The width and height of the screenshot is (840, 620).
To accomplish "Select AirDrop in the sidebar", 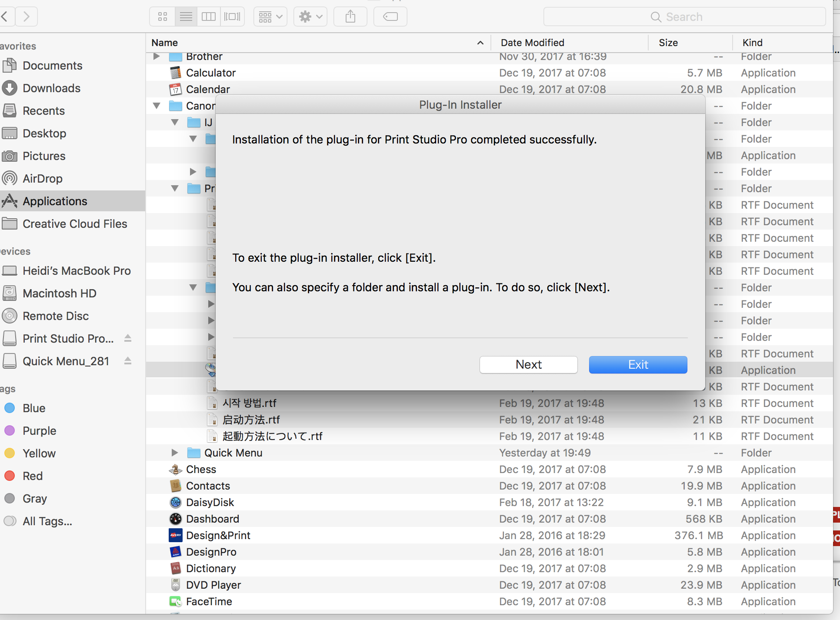I will 43,179.
